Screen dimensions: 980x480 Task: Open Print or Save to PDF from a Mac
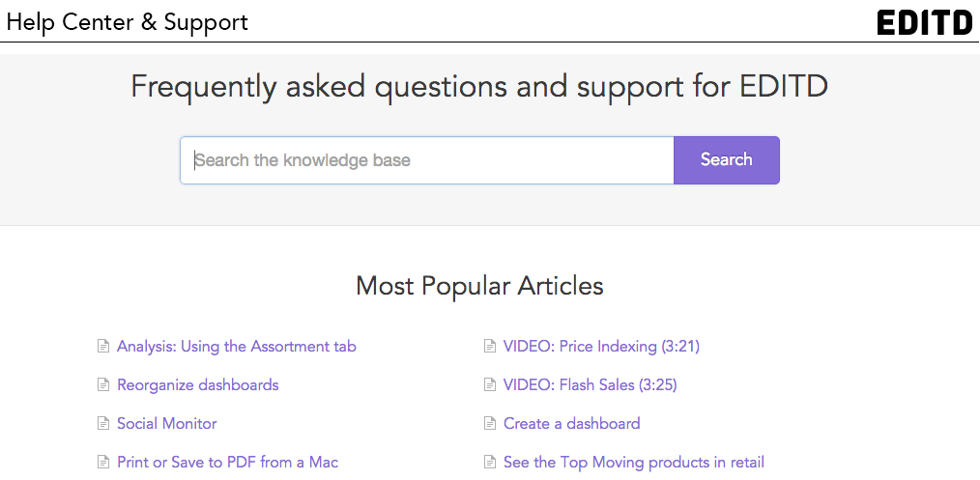[227, 463]
